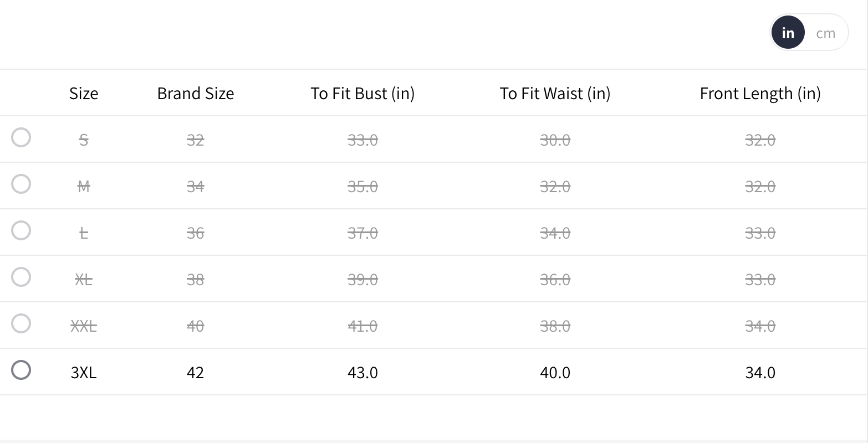The width and height of the screenshot is (868, 443).
Task: Click the strikethrough XXL size label
Action: [84, 326]
